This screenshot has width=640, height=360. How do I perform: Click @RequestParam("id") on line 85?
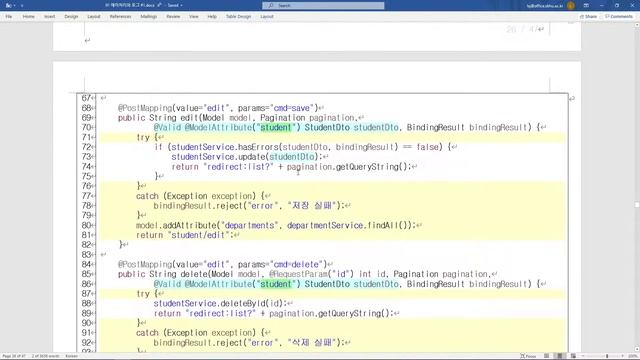(311, 274)
